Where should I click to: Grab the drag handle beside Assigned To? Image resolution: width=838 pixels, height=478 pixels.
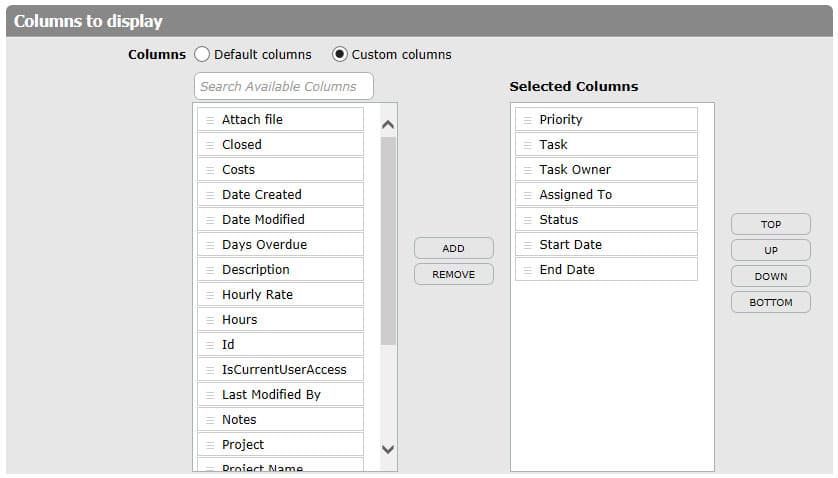click(x=527, y=195)
